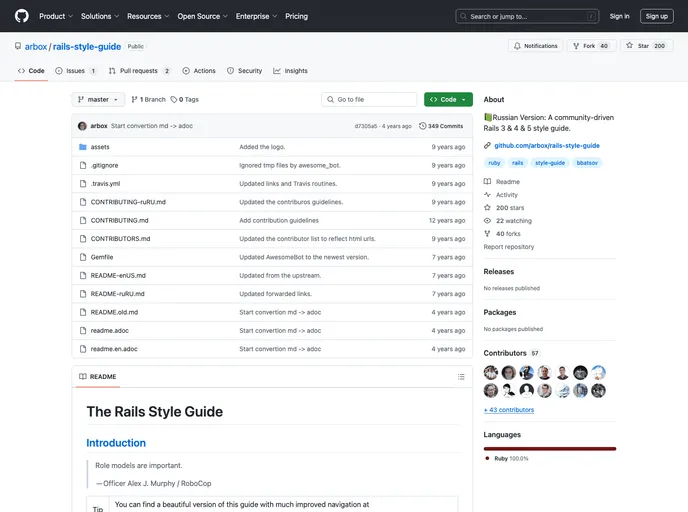The height and width of the screenshot is (512, 688).
Task: Open the .travis.yml file
Action: pyautogui.click(x=105, y=184)
